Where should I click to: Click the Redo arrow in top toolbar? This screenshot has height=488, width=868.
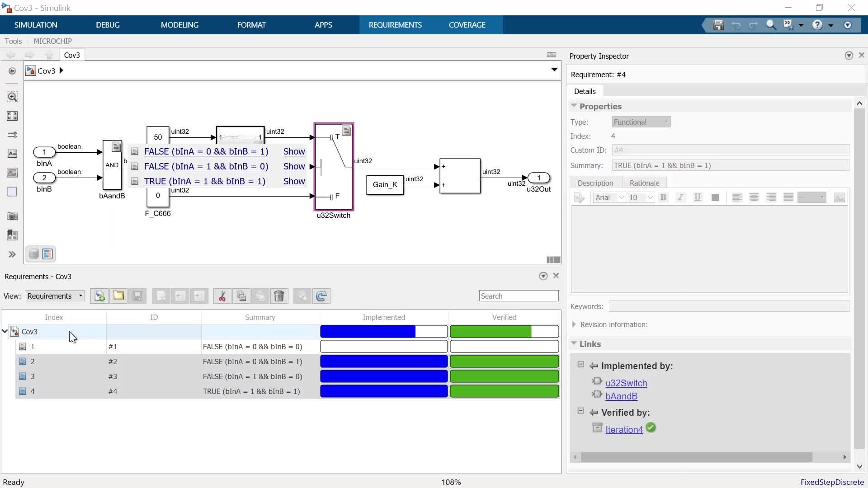click(x=753, y=25)
